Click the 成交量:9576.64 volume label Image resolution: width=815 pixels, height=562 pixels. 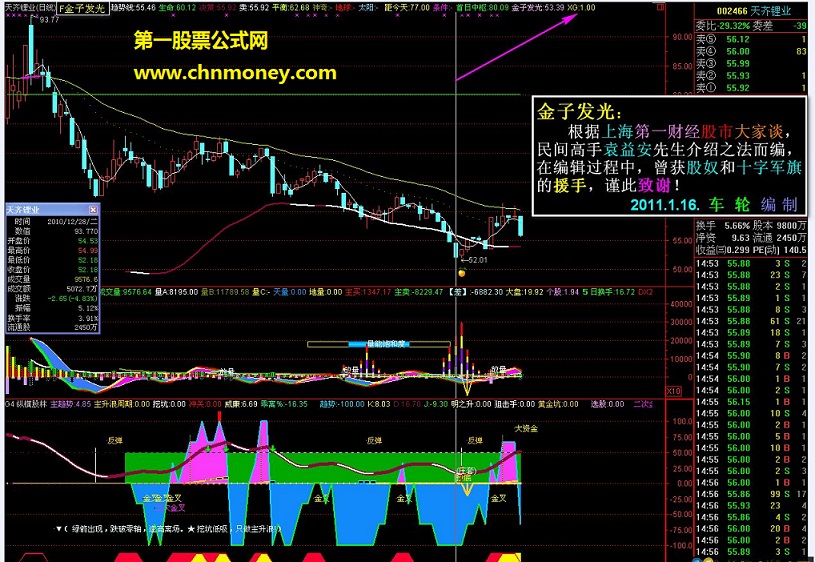coord(127,292)
